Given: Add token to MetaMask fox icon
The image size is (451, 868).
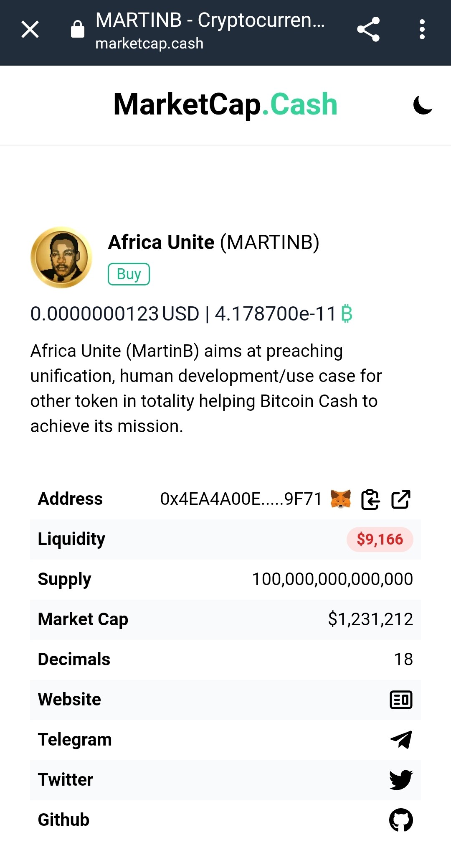Looking at the screenshot, I should tap(341, 499).
